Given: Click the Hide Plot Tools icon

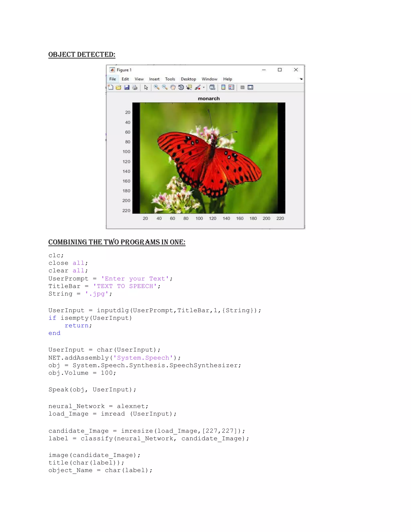Looking at the screenshot, I should (x=242, y=88).
